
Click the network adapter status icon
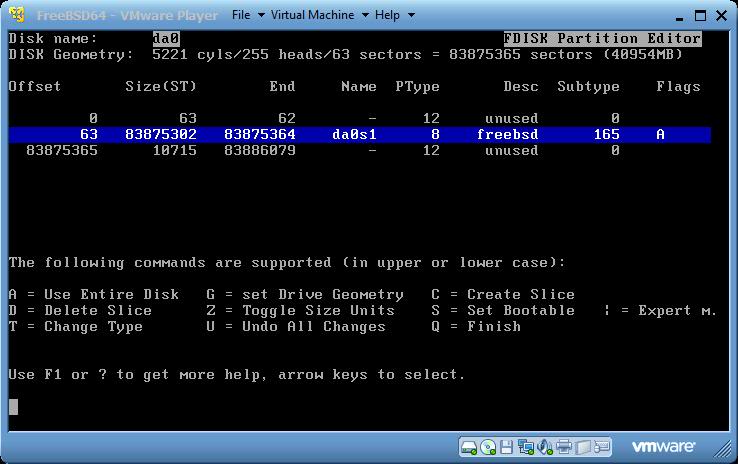[525, 447]
